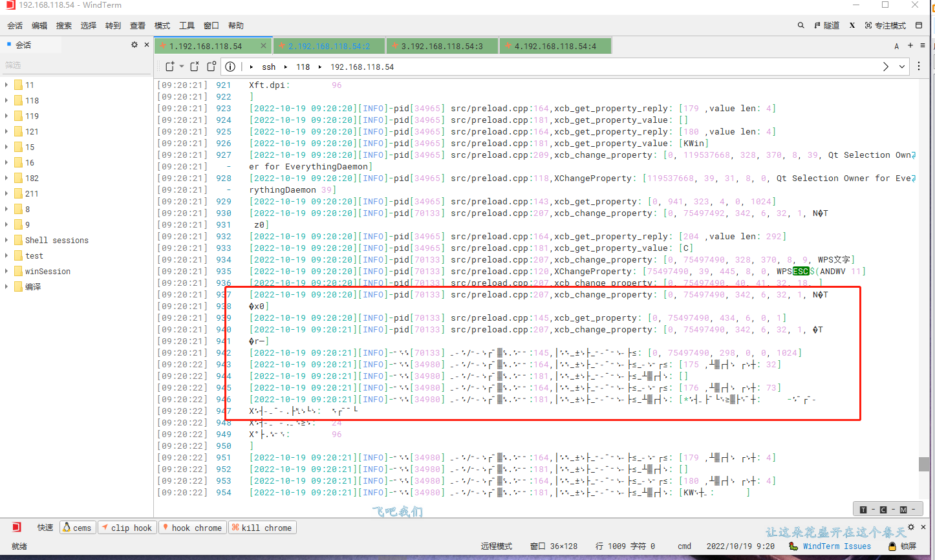Viewport: 935px width, 560px height.
Task: Open the 选择 menu
Action: click(x=89, y=26)
